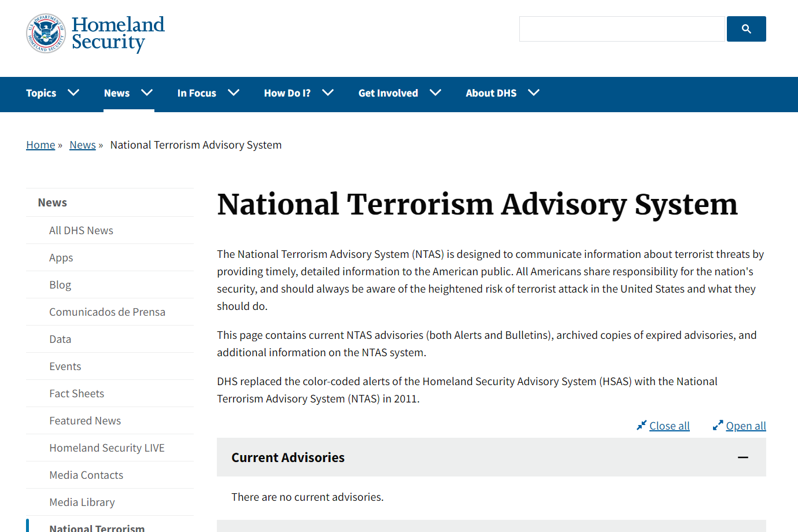Expand the About DHS menu chevron
The width and height of the screenshot is (798, 532).
coord(534,93)
